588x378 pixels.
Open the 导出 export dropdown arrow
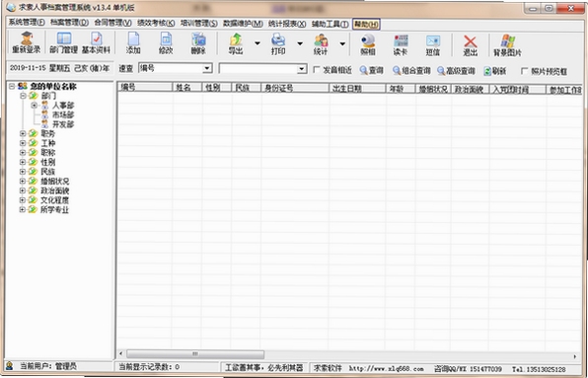[x=257, y=43]
